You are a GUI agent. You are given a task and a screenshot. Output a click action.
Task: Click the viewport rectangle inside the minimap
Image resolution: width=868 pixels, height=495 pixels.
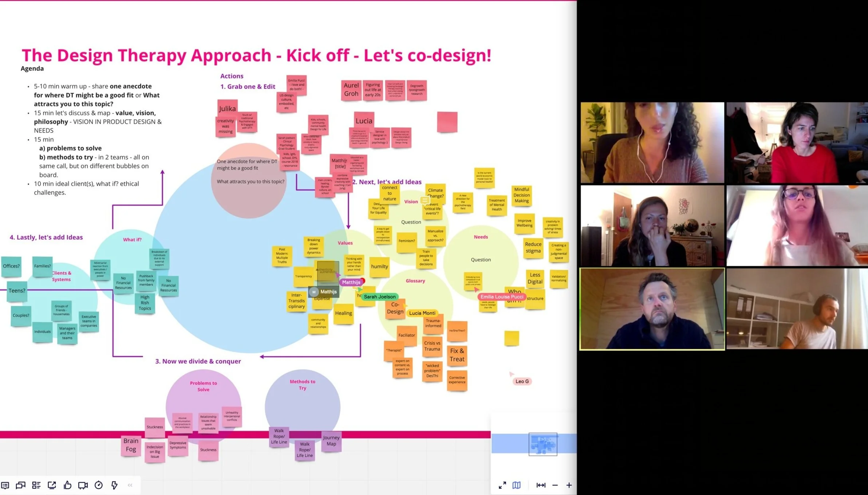(542, 444)
